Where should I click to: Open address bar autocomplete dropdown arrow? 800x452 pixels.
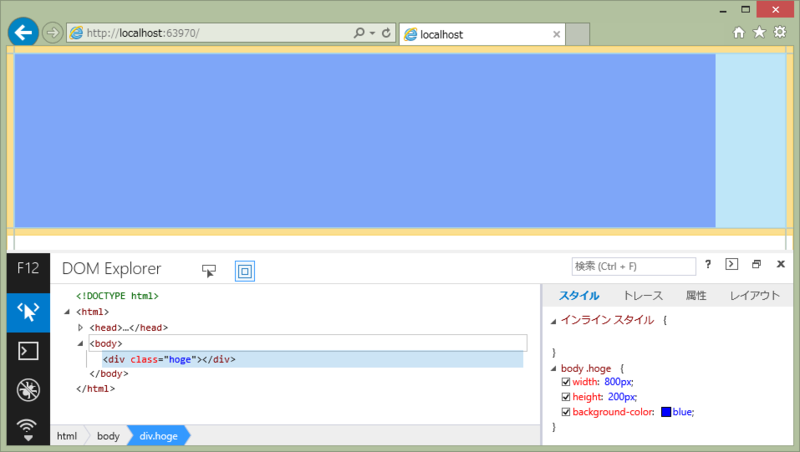(x=372, y=33)
